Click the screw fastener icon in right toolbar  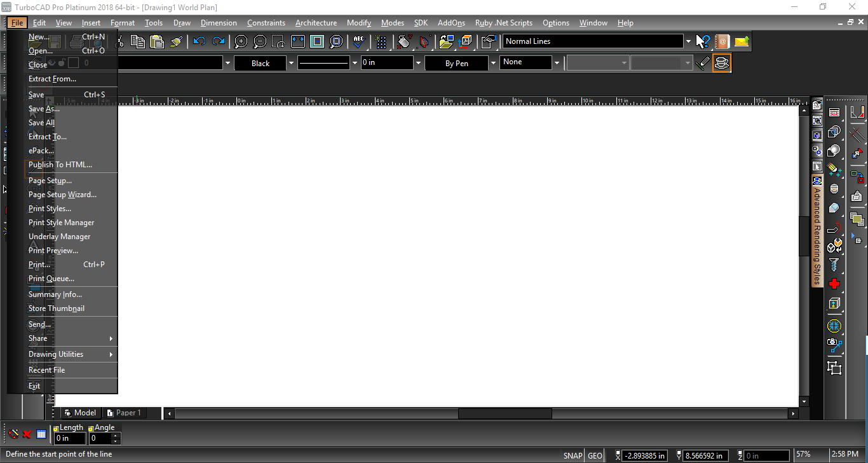834,264
